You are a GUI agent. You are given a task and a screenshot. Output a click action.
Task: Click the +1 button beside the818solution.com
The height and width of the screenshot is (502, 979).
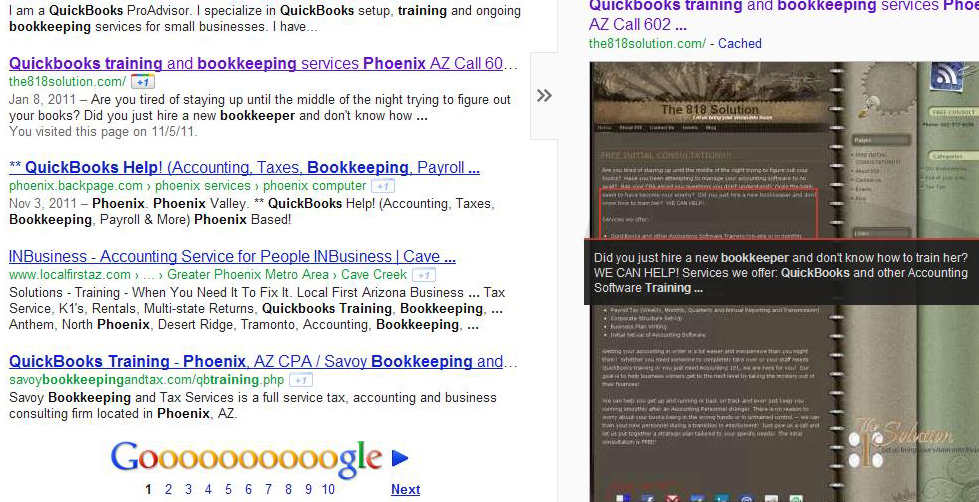pyautogui.click(x=143, y=82)
